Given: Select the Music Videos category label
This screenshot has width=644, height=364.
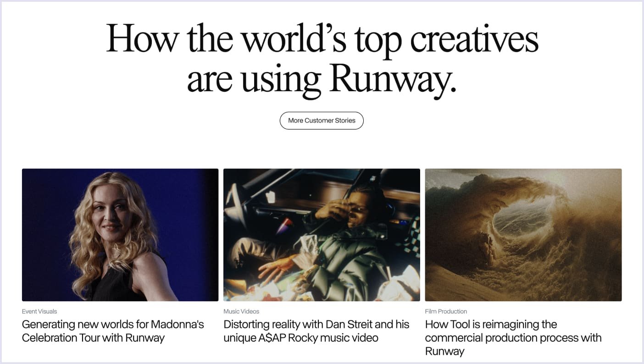Looking at the screenshot, I should [x=241, y=311].
